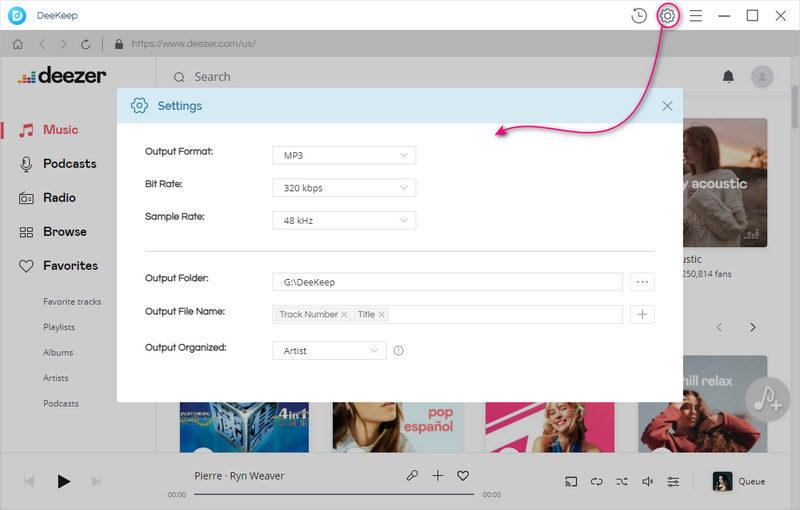The width and height of the screenshot is (800, 510).
Task: Open the hamburger menu in title bar
Action: (695, 16)
